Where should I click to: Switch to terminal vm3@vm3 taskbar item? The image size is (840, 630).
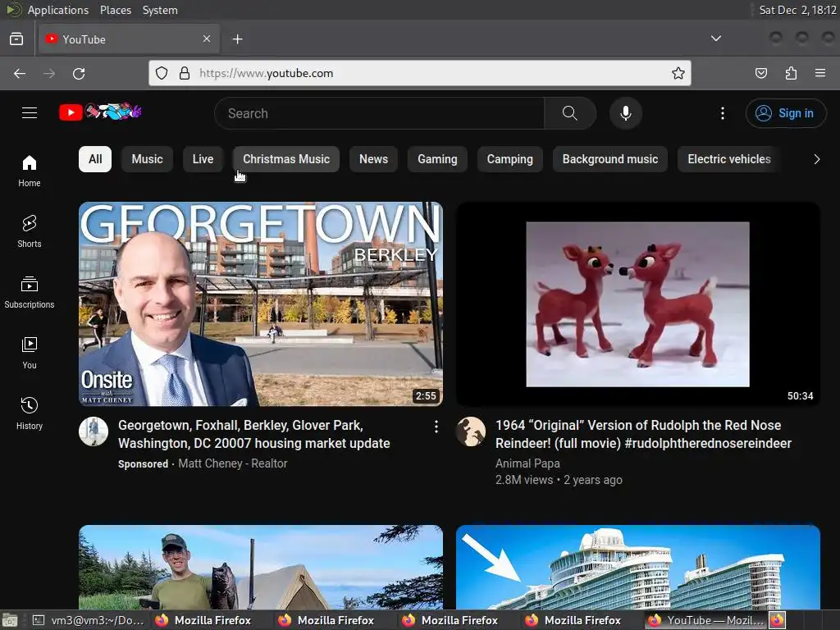[89, 620]
